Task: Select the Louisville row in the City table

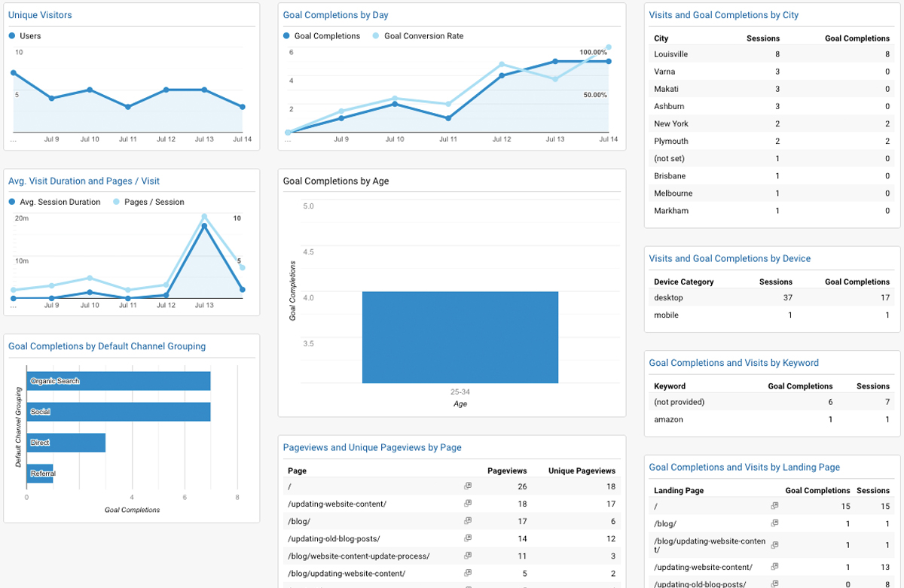Action: (772, 54)
